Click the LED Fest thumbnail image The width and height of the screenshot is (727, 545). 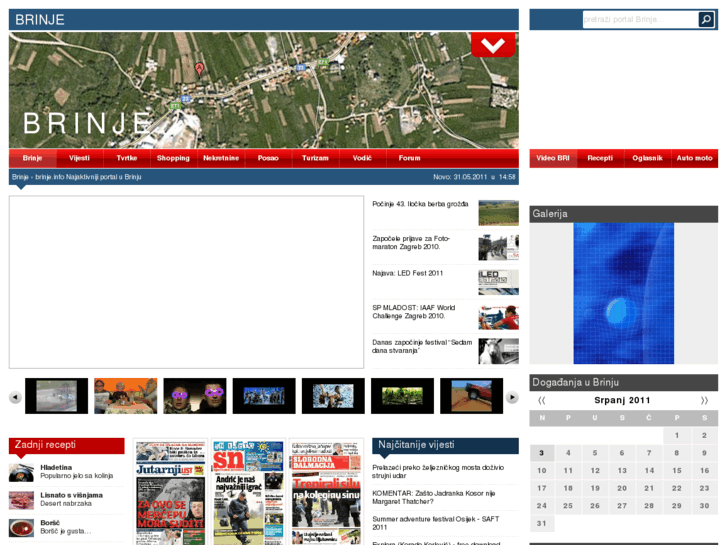498,282
